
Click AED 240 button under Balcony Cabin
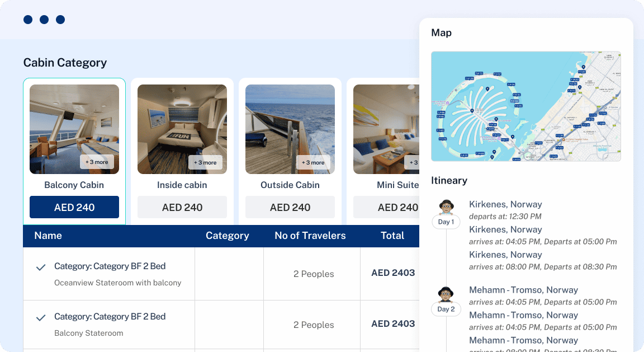coord(74,207)
